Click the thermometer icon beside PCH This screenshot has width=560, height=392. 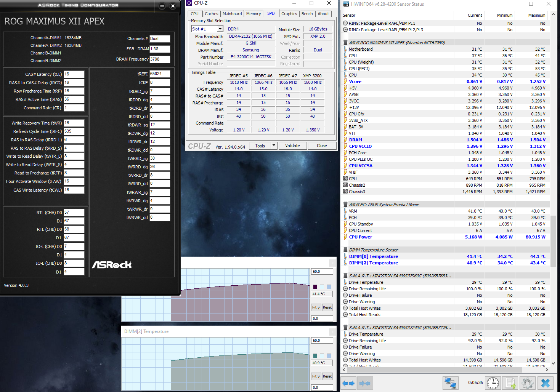click(345, 218)
